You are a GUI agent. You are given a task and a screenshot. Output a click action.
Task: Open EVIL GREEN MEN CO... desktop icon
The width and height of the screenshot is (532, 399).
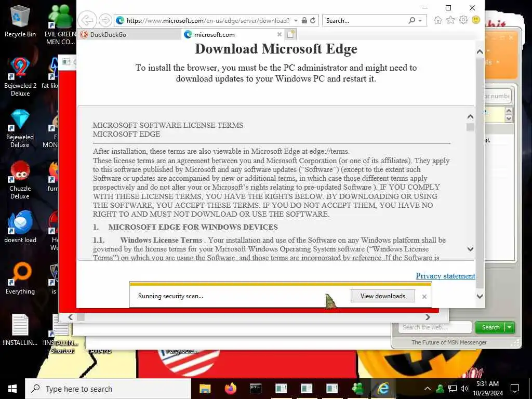[x=60, y=24]
